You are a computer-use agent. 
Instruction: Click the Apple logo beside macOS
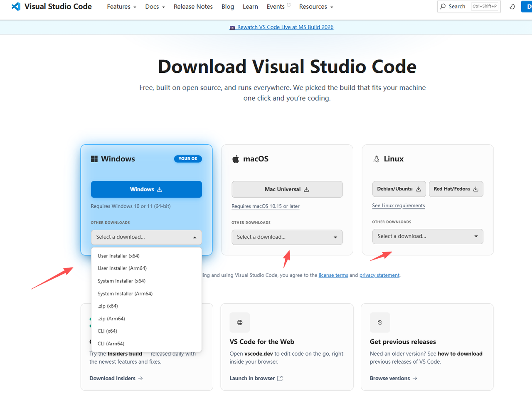click(x=236, y=159)
